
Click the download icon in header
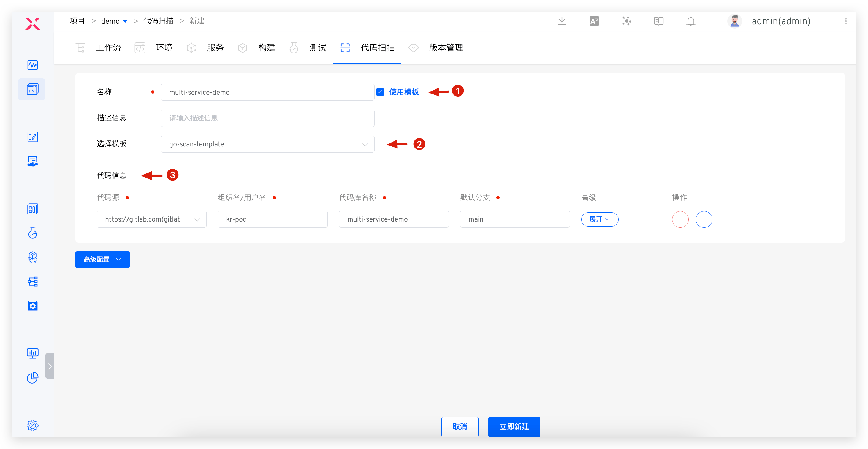(x=562, y=21)
